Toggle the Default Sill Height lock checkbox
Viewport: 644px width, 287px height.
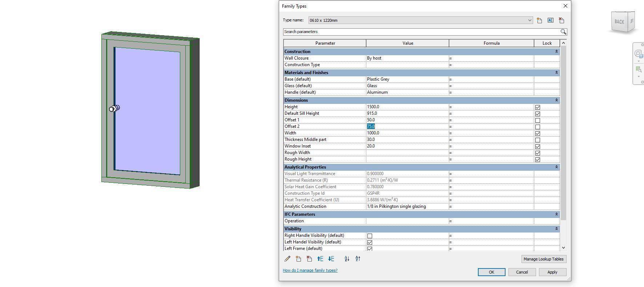pyautogui.click(x=538, y=114)
